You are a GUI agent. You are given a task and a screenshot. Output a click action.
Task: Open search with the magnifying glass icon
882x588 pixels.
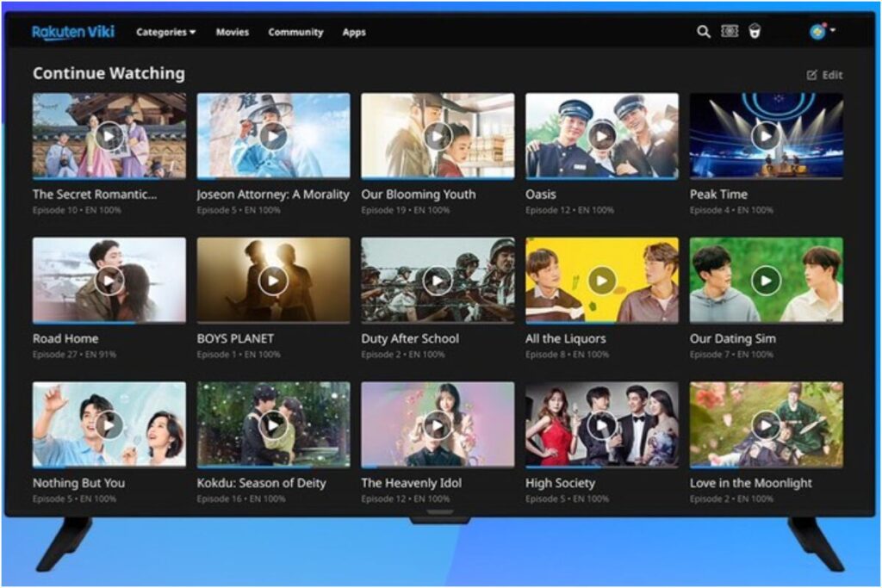coord(704,32)
